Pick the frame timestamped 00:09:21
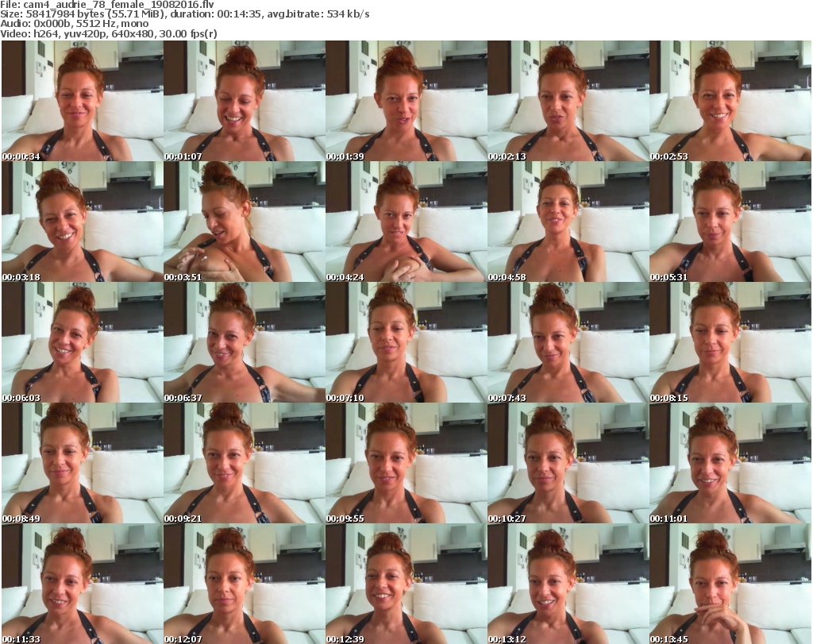This screenshot has width=813, height=644. click(245, 463)
